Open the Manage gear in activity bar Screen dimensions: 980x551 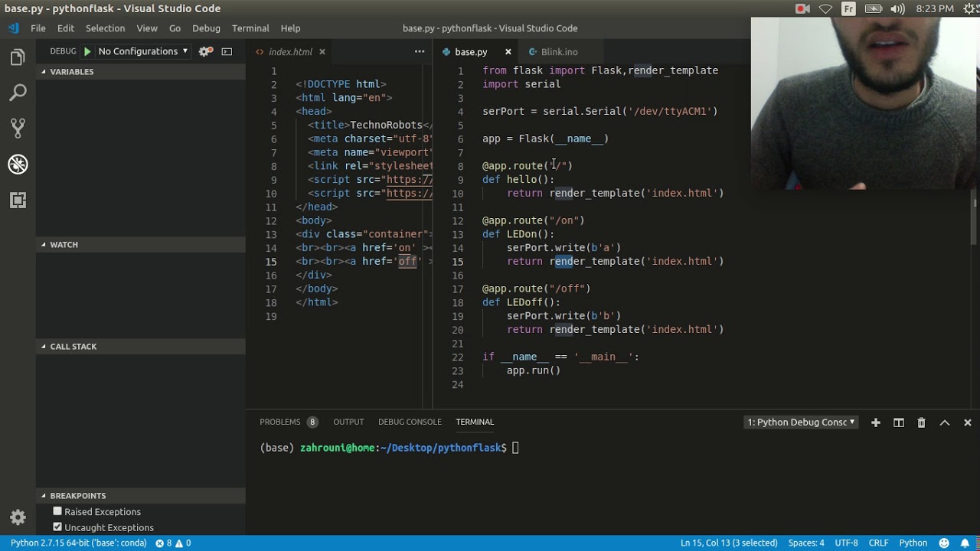pos(18,517)
